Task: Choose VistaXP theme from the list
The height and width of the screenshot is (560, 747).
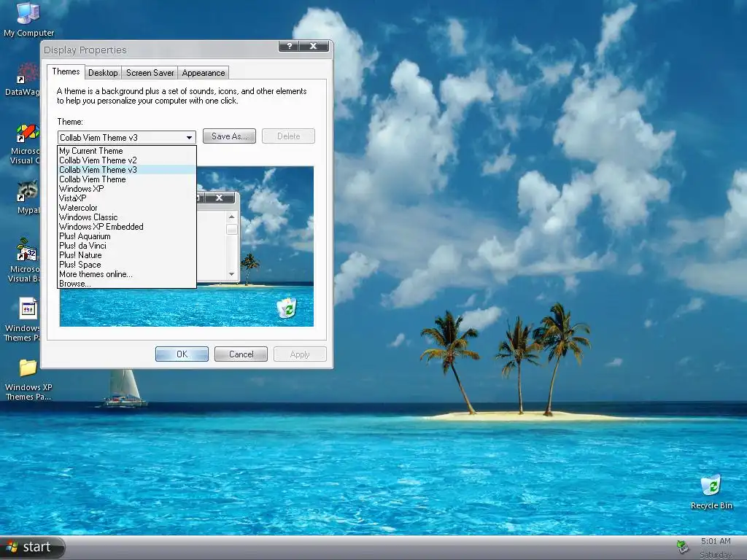Action: (127, 198)
